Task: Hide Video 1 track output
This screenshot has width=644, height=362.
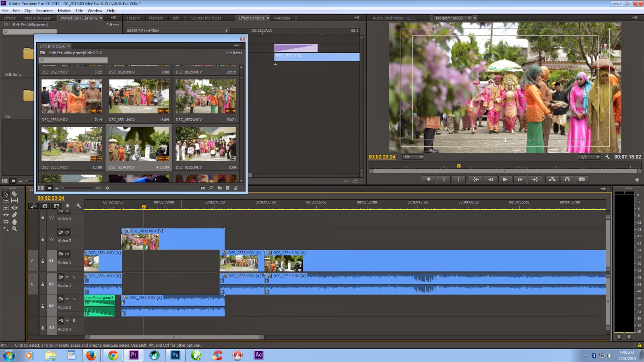Action: pyautogui.click(x=67, y=254)
